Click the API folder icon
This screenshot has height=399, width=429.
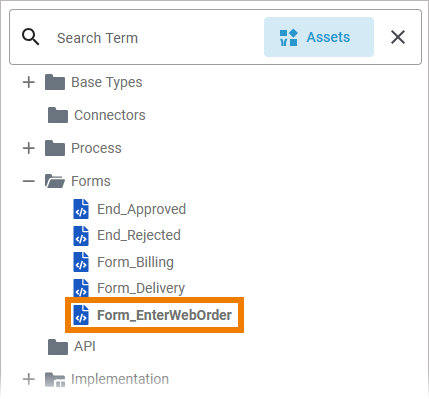[x=58, y=347]
